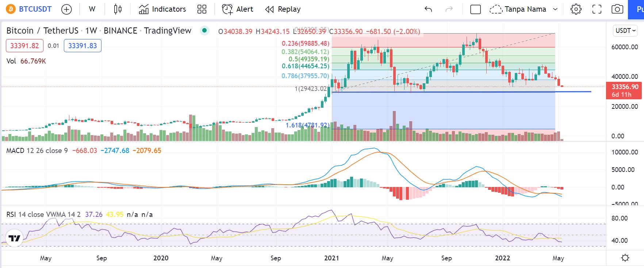
Task: Undo the last chart action
Action: pos(428,9)
